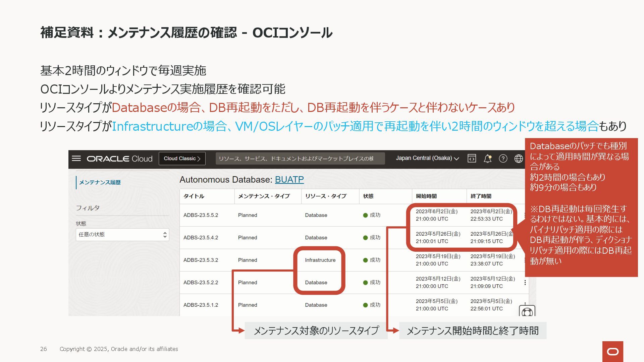This screenshot has width=644, height=362.
Task: Select the ADBS-23.5.2.2 title cell
Action: click(x=201, y=283)
